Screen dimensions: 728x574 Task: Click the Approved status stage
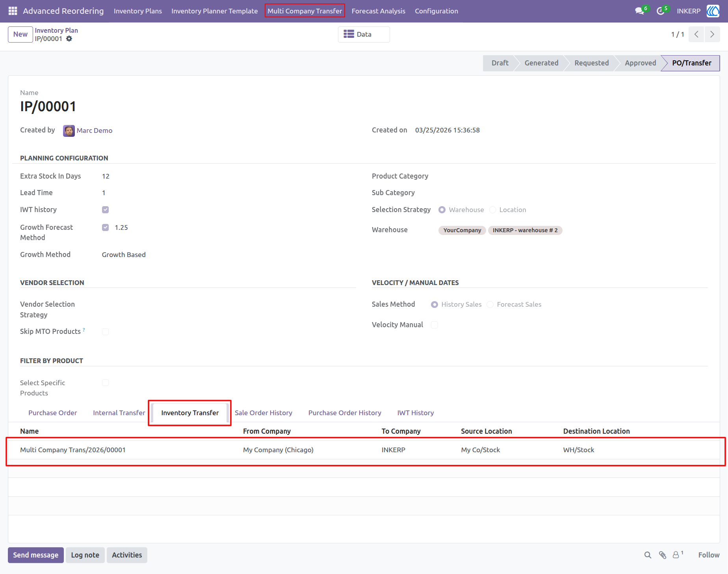[640, 63]
